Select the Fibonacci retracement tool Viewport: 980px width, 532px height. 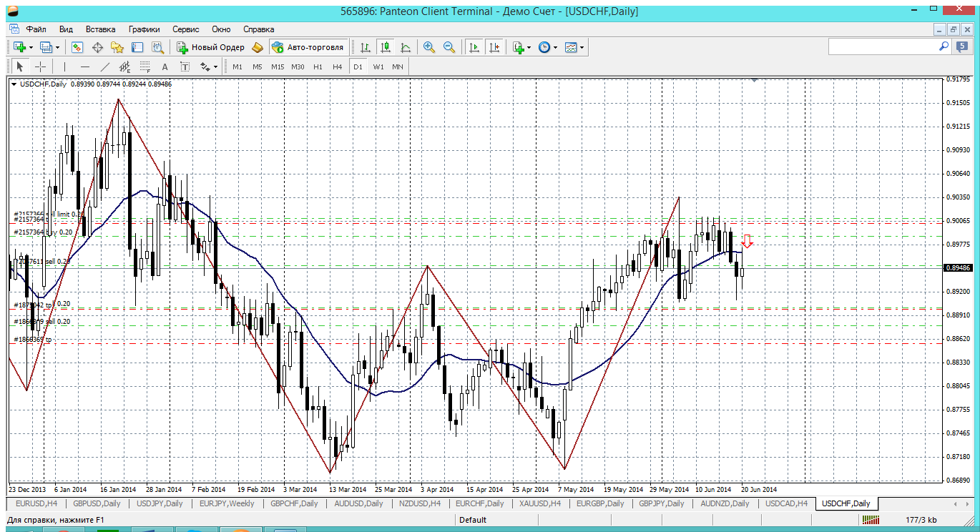click(x=144, y=66)
